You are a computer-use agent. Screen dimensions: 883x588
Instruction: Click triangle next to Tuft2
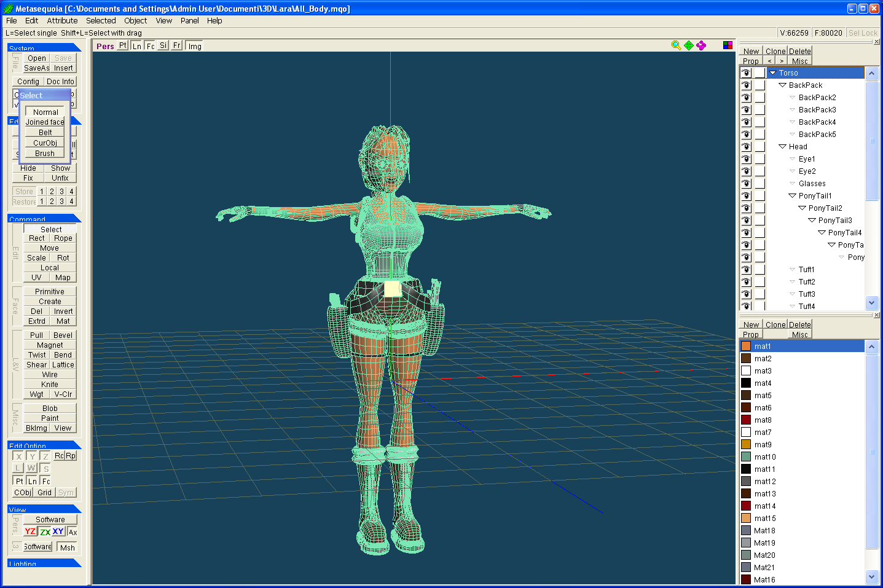(792, 281)
